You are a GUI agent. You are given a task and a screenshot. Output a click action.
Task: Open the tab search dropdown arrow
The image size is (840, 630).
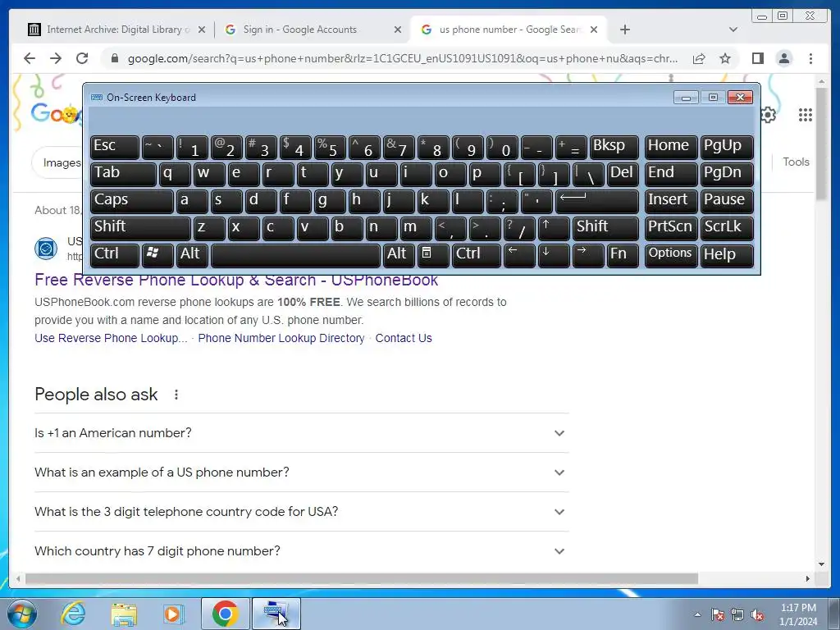pyautogui.click(x=733, y=30)
